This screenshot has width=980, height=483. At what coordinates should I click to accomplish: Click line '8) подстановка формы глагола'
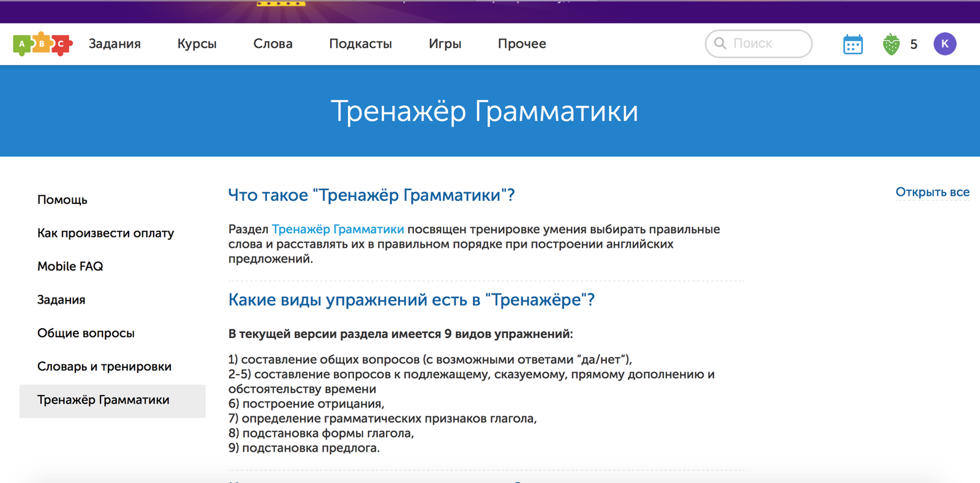point(321,433)
